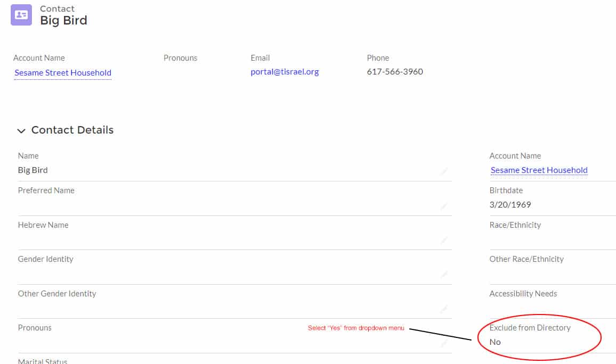Click Sesame Street Household under Account Name details
The height and width of the screenshot is (364, 616).
pos(539,170)
